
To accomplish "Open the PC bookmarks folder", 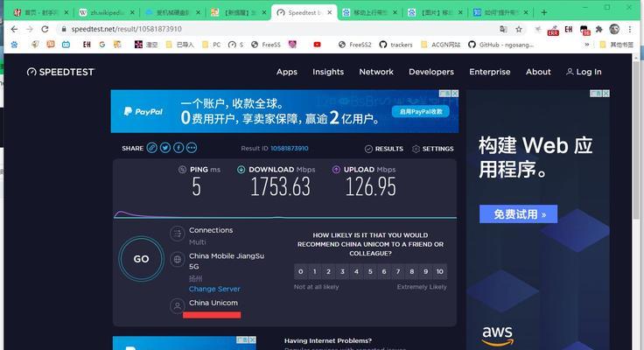I will point(211,45).
